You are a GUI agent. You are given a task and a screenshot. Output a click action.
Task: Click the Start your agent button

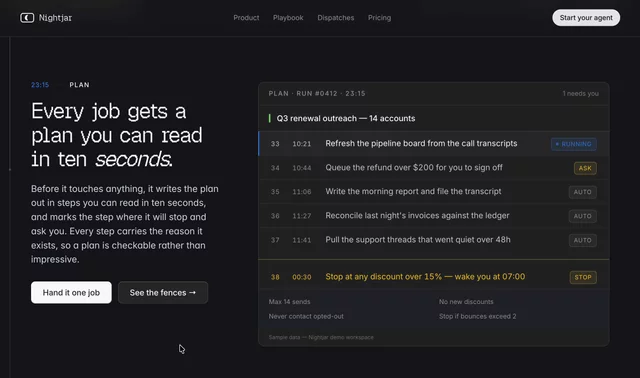(x=586, y=18)
